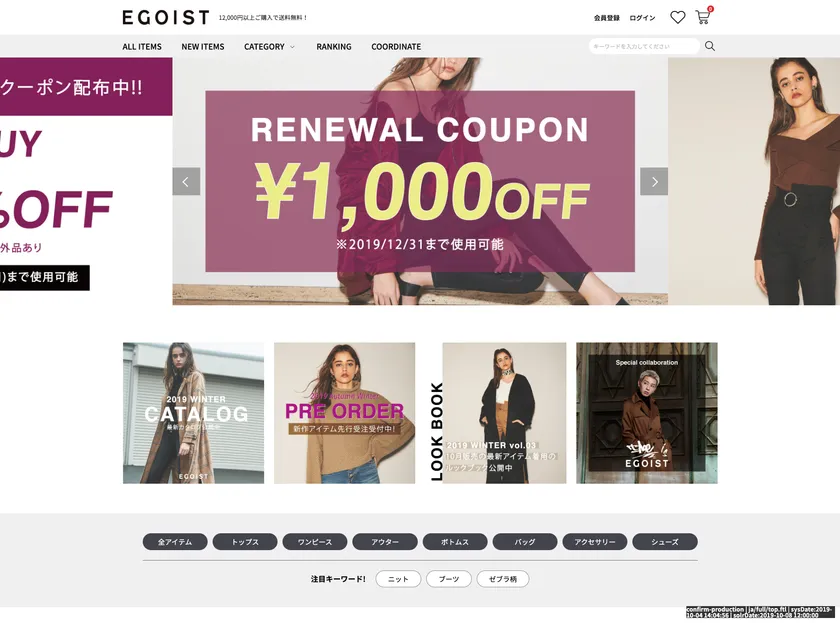The width and height of the screenshot is (840, 623).
Task: Click the Renewal Coupon banner
Action: tap(420, 181)
